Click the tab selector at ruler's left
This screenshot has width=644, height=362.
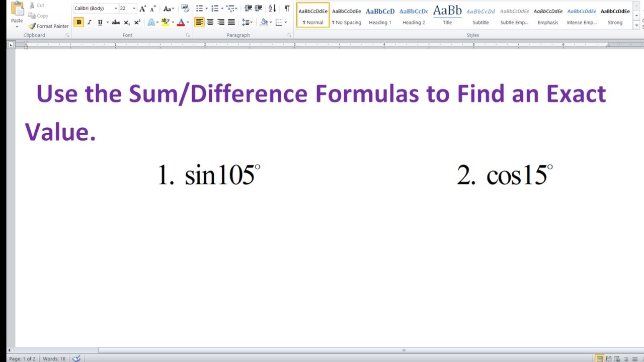pos(11,45)
